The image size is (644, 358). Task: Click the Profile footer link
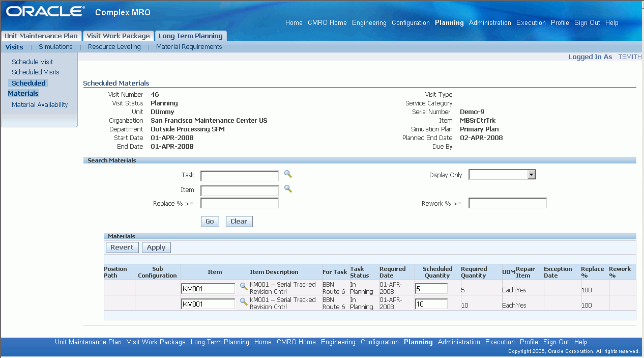point(529,342)
